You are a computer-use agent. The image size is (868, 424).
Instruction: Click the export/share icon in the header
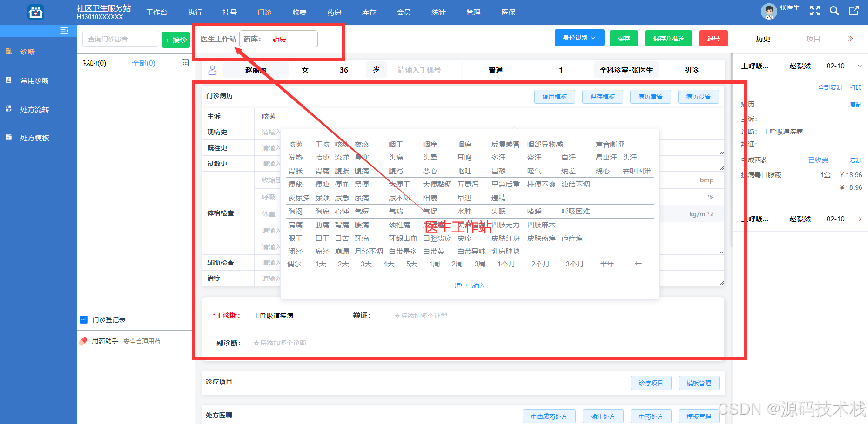click(854, 11)
